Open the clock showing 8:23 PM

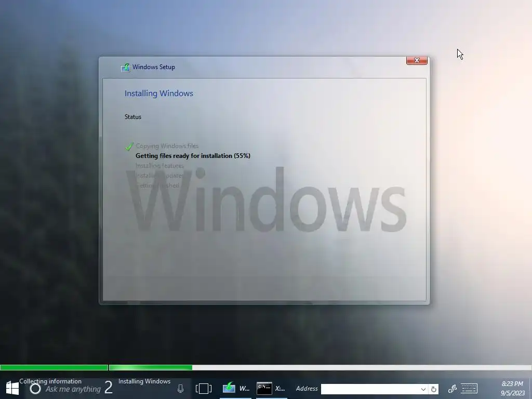click(512, 388)
